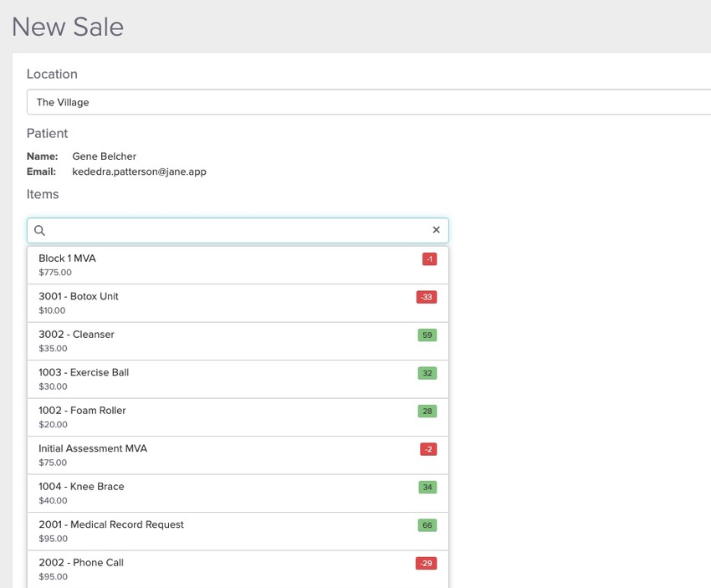Pick 2001 - Medical Record Request
The image size is (711, 588).
click(238, 532)
